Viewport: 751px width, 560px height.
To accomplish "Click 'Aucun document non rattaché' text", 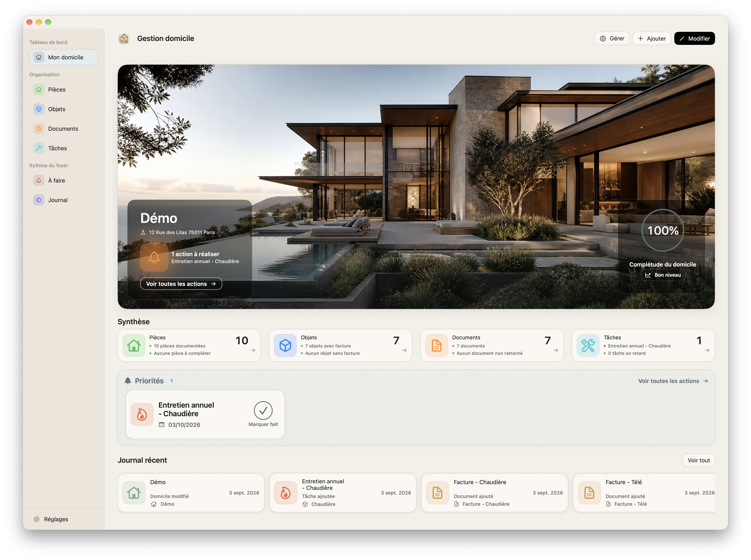I will pyautogui.click(x=489, y=353).
